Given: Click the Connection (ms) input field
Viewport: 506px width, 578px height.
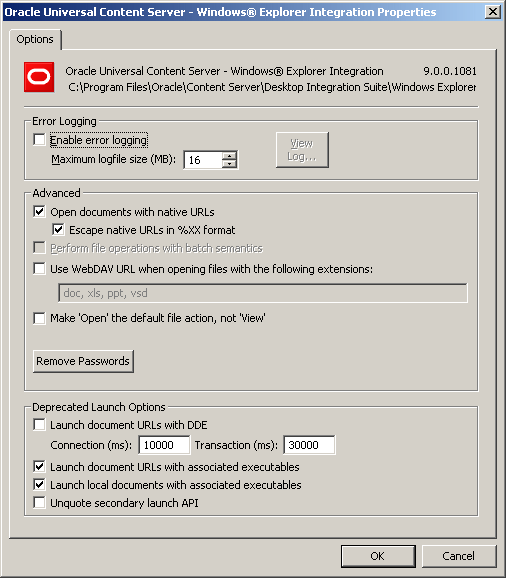Looking at the screenshot, I should (164, 445).
